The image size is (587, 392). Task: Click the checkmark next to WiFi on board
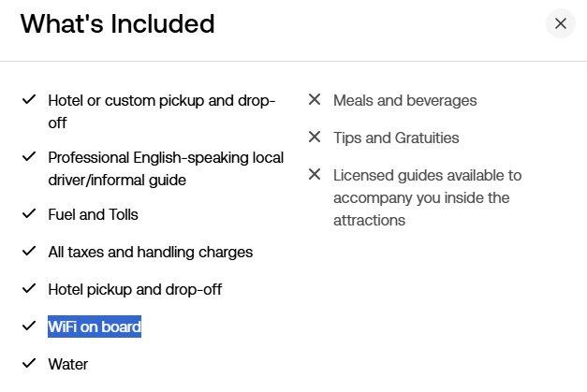coord(29,326)
